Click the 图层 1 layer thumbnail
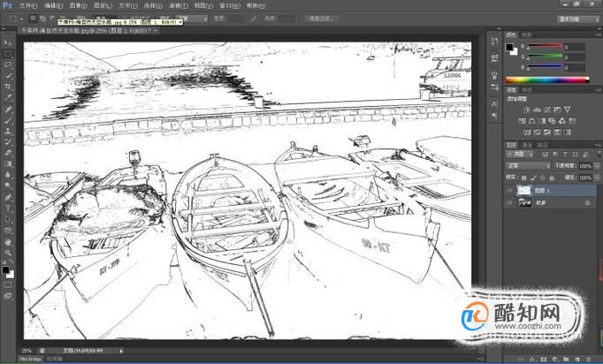 (x=523, y=190)
